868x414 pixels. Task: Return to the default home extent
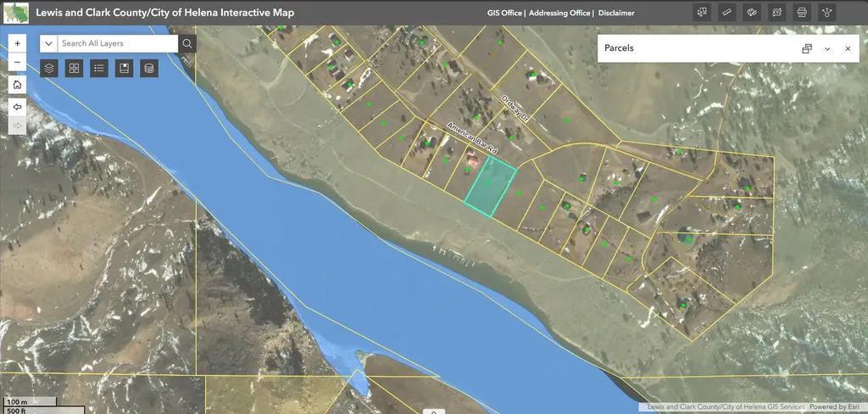tap(17, 85)
